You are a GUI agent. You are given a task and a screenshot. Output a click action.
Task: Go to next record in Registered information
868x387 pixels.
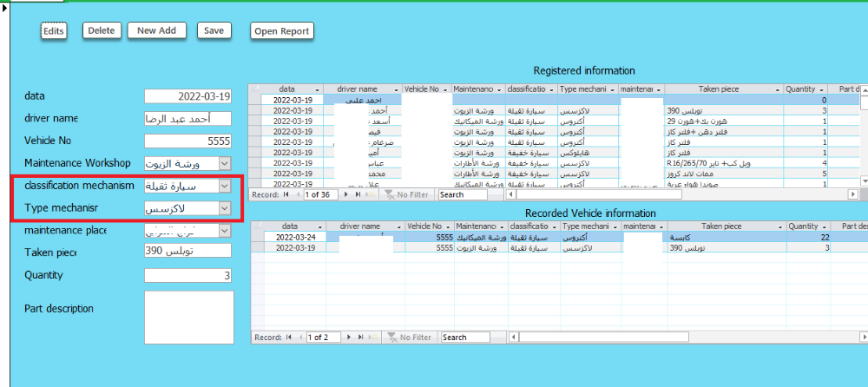tap(345, 194)
